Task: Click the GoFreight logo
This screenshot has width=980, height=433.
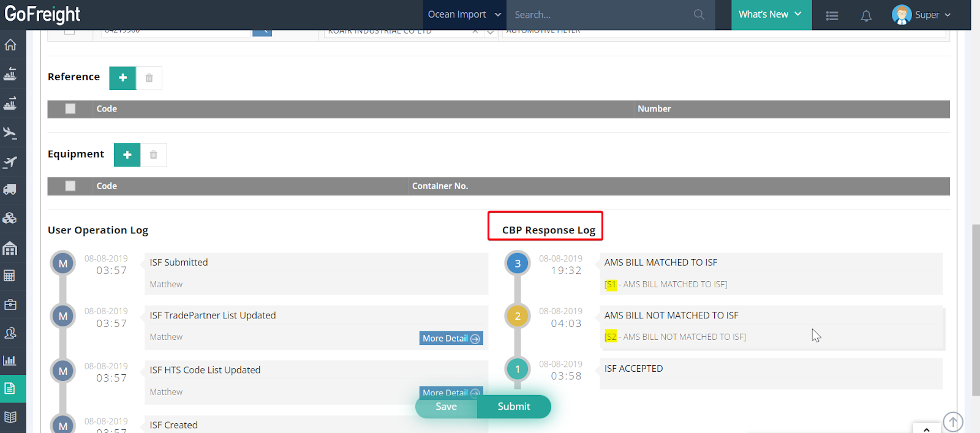Action: click(43, 14)
